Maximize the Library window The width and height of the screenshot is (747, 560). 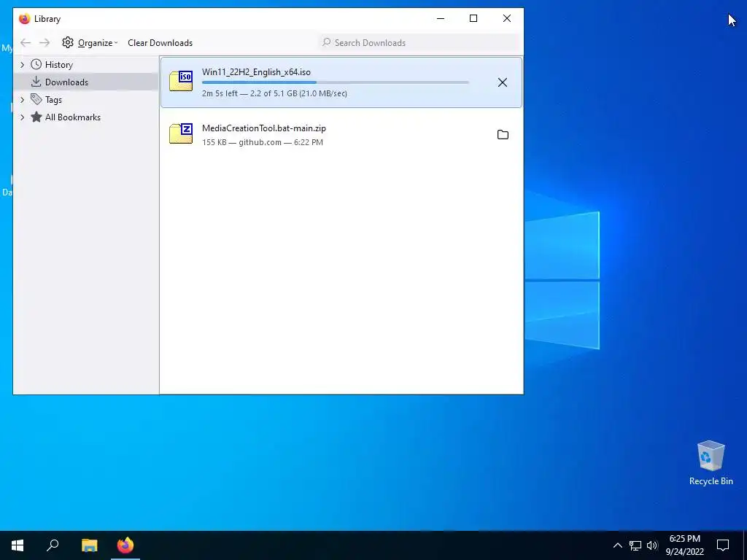click(x=473, y=18)
